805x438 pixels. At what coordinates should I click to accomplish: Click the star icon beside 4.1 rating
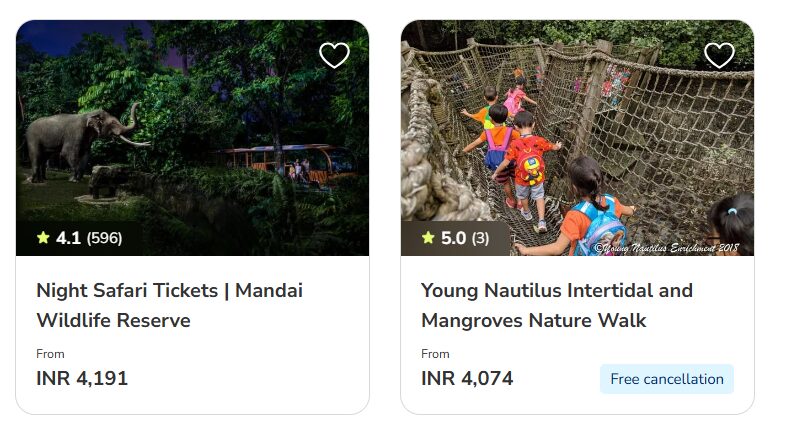tap(43, 238)
